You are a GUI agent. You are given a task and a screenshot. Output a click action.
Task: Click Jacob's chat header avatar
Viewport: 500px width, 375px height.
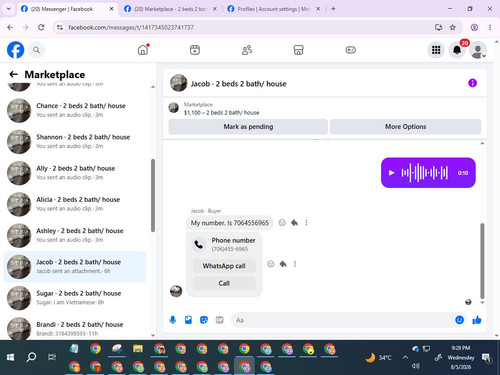coord(179,83)
